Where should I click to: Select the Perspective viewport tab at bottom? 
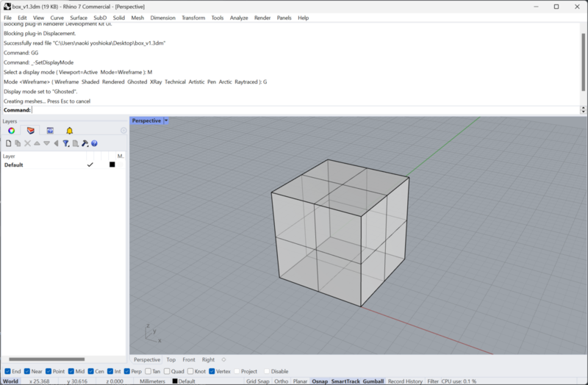(147, 359)
